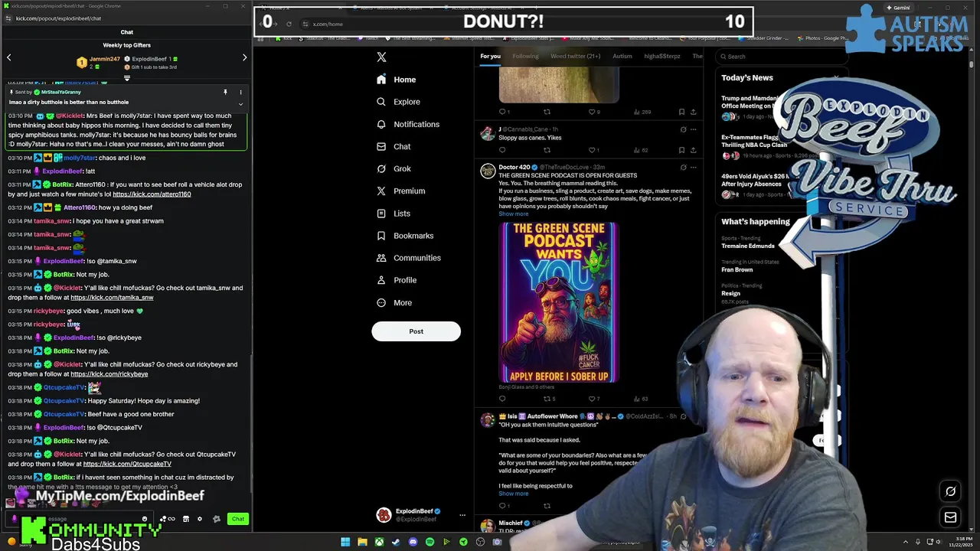This screenshot has height=551, width=980.
Task: Open Explore in X sidebar
Action: tap(398, 102)
